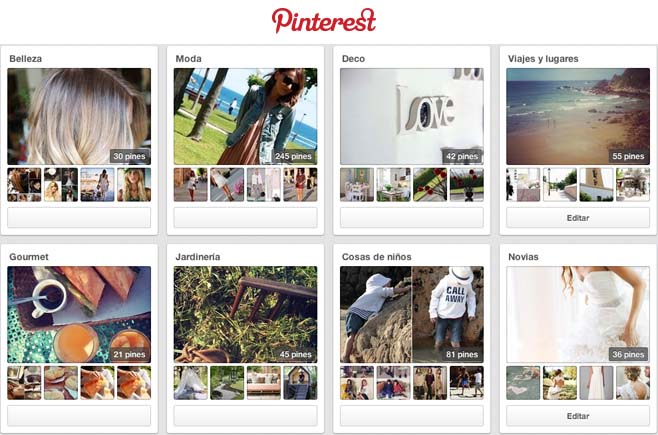Screen dimensions: 658x435
Task: Open the Deco board LOVE cover image
Action: 412,116
